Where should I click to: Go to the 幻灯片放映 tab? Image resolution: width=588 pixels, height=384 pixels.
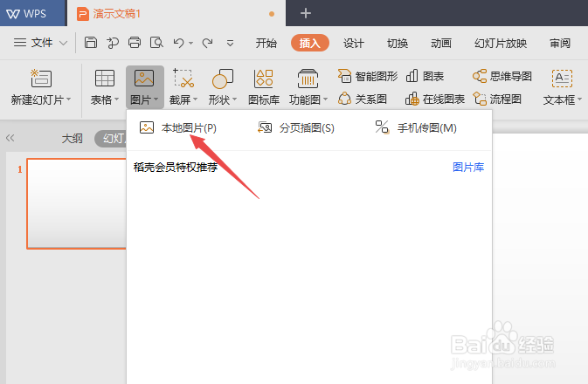[501, 44]
